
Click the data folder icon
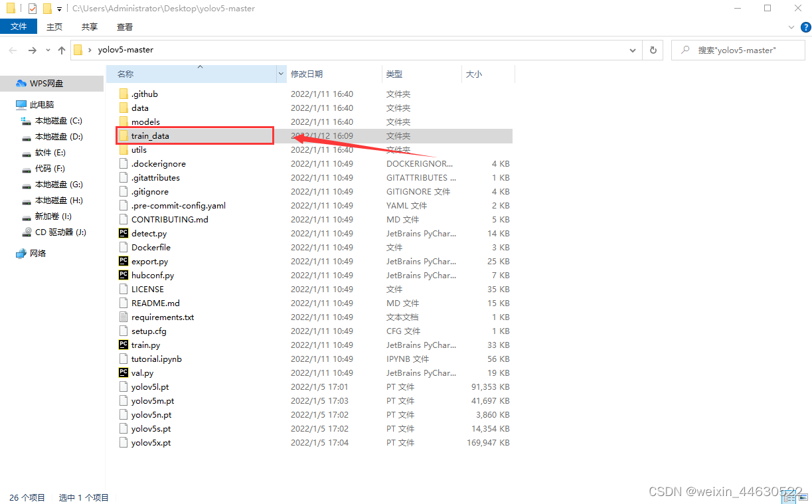(x=123, y=108)
